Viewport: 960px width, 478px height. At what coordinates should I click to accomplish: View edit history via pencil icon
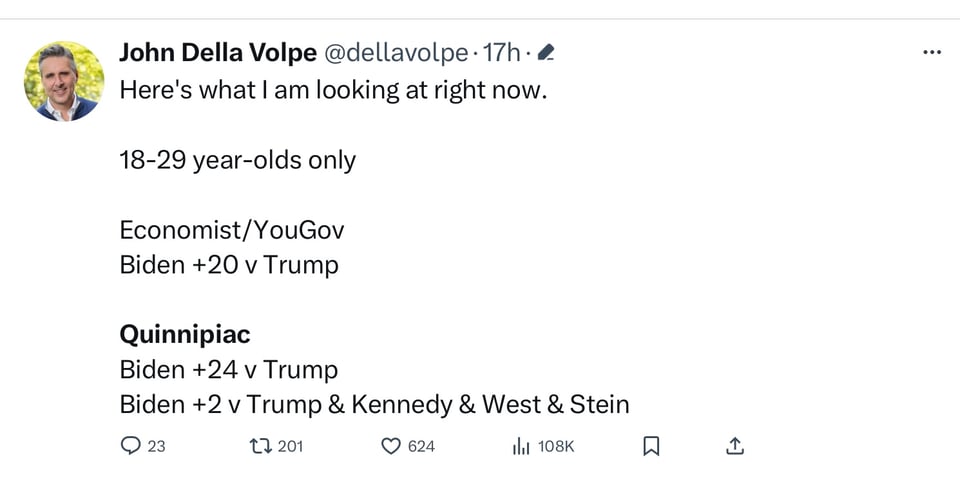(546, 52)
